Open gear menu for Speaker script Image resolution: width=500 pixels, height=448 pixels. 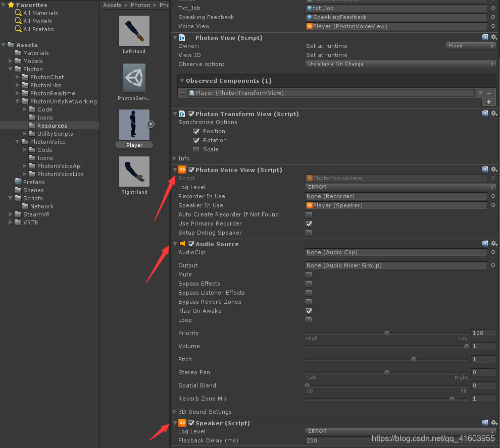494,423
